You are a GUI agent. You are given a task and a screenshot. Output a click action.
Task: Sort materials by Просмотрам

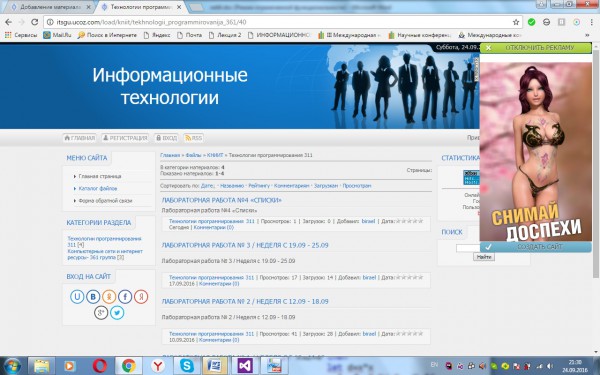[x=357, y=186]
